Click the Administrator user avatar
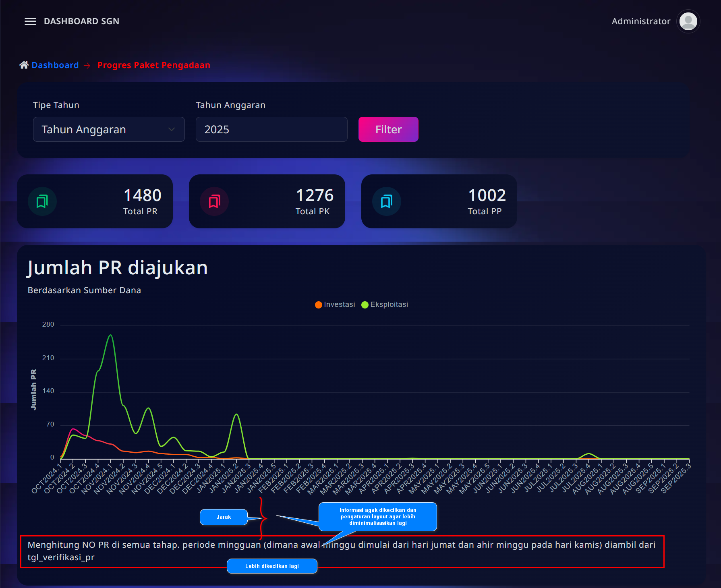Image resolution: width=721 pixels, height=588 pixels. pyautogui.click(x=688, y=21)
